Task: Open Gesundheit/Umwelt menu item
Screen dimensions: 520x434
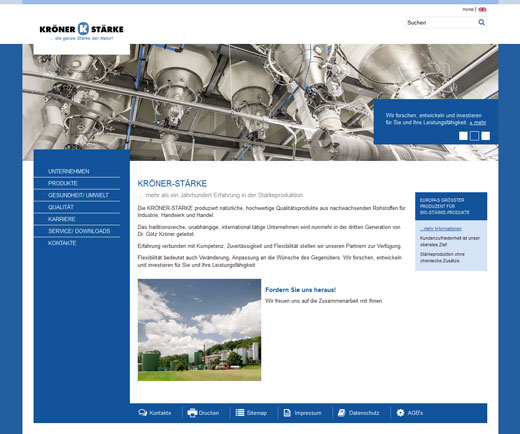Action: pyautogui.click(x=78, y=195)
